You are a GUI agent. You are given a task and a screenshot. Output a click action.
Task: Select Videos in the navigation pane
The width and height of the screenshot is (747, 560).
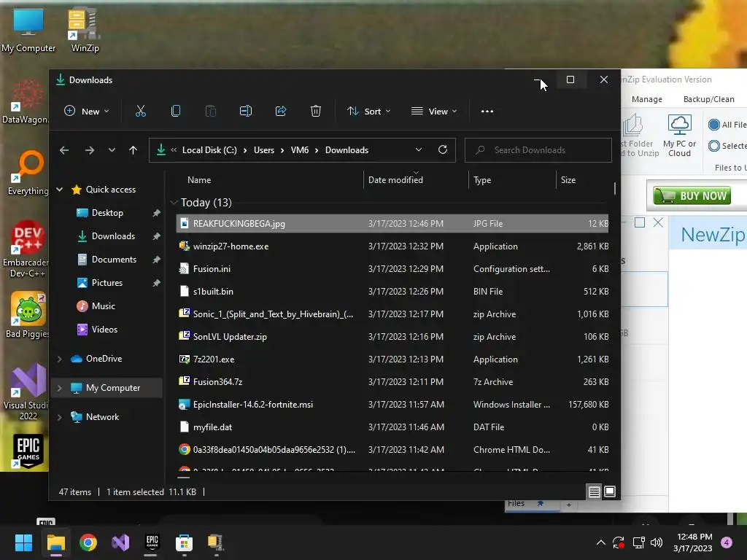click(x=104, y=330)
